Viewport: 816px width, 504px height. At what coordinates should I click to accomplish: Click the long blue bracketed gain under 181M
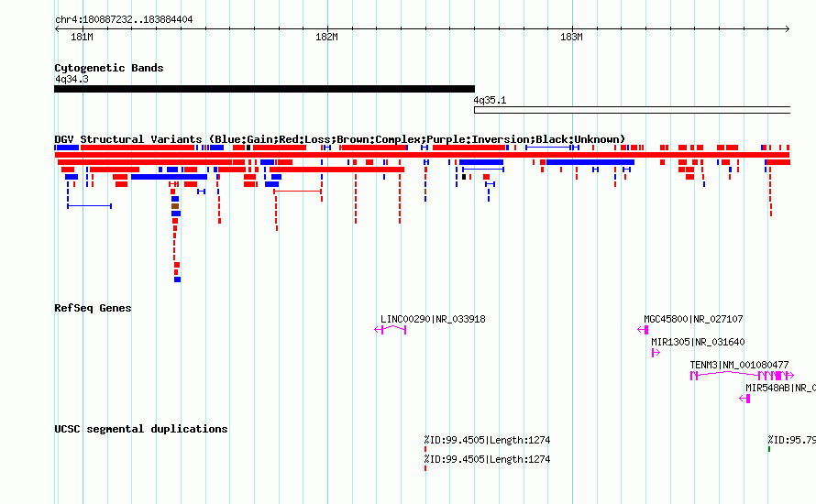point(90,206)
